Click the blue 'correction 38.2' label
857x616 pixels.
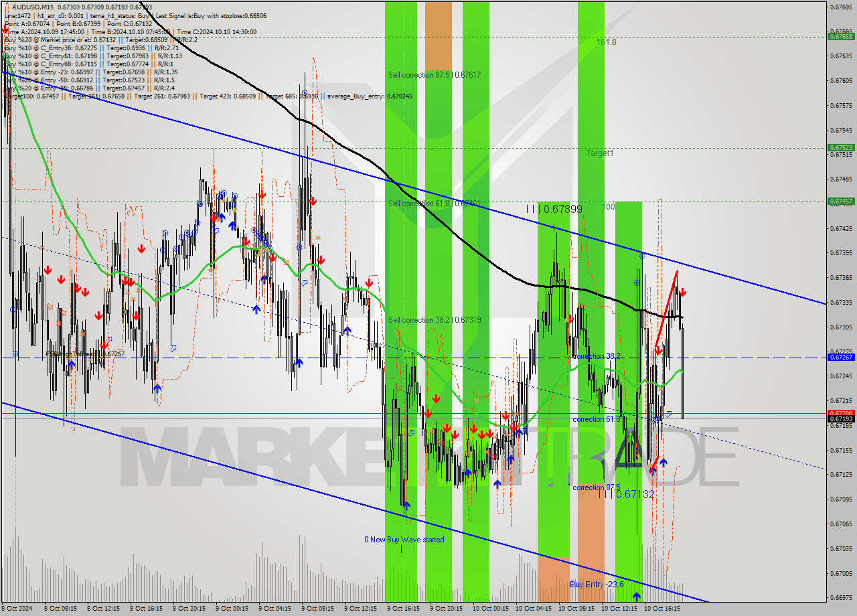pyautogui.click(x=597, y=356)
